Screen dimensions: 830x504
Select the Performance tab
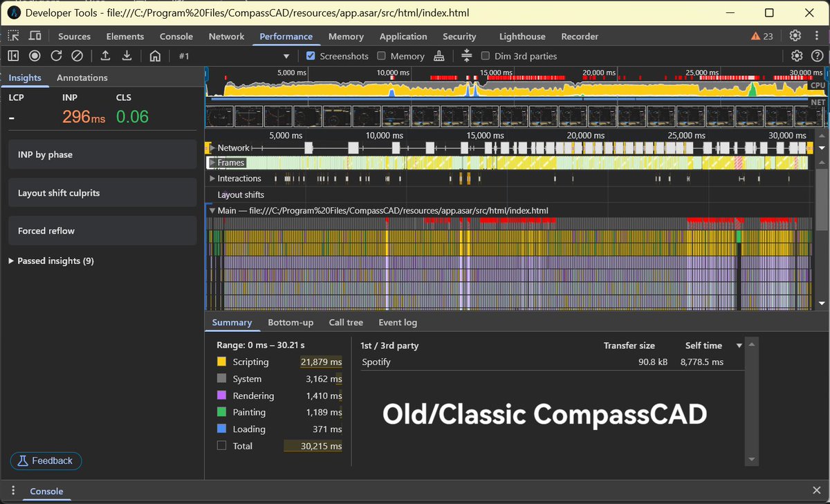[286, 37]
